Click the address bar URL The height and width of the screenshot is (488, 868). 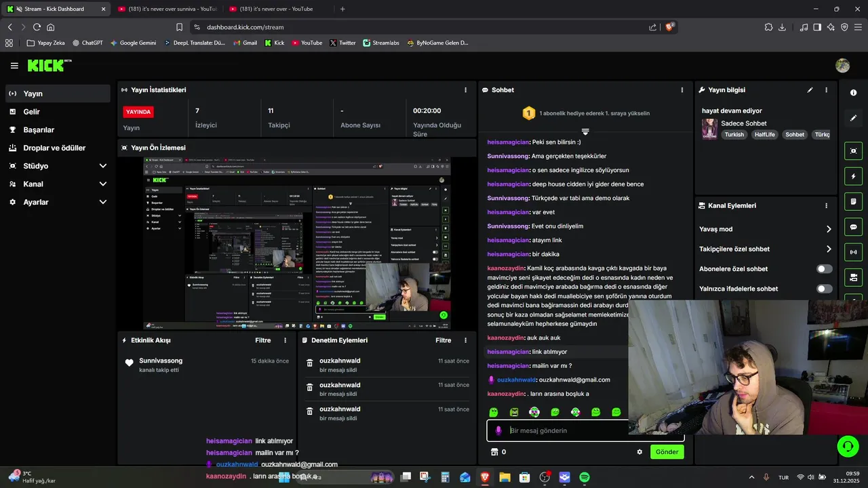[245, 27]
